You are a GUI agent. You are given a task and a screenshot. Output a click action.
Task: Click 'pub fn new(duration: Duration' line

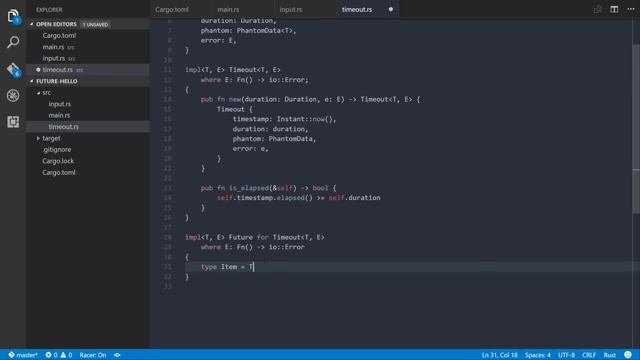point(310,100)
